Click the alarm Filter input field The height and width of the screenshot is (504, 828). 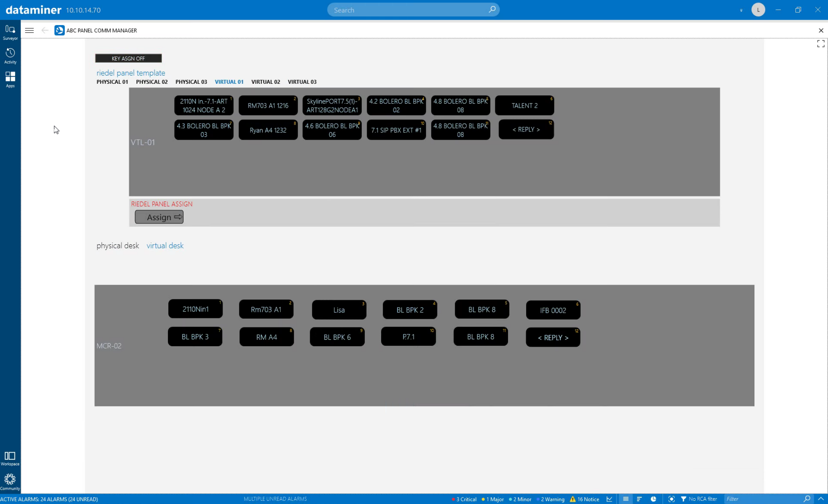point(763,499)
